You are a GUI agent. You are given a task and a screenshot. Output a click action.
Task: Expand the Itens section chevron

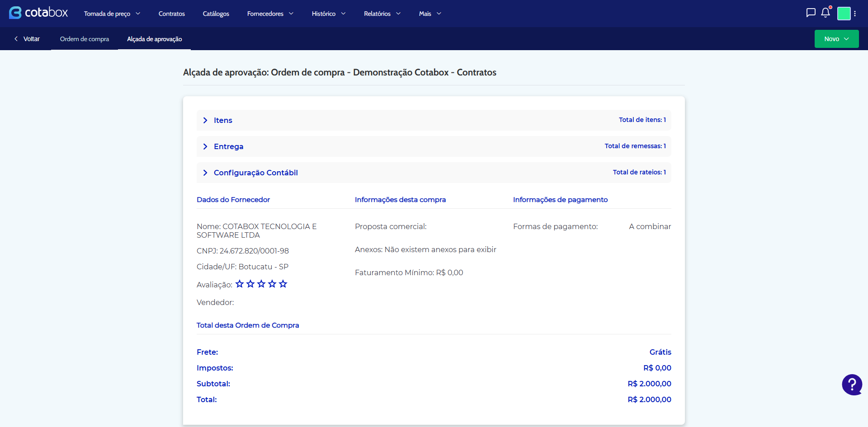[x=205, y=120]
